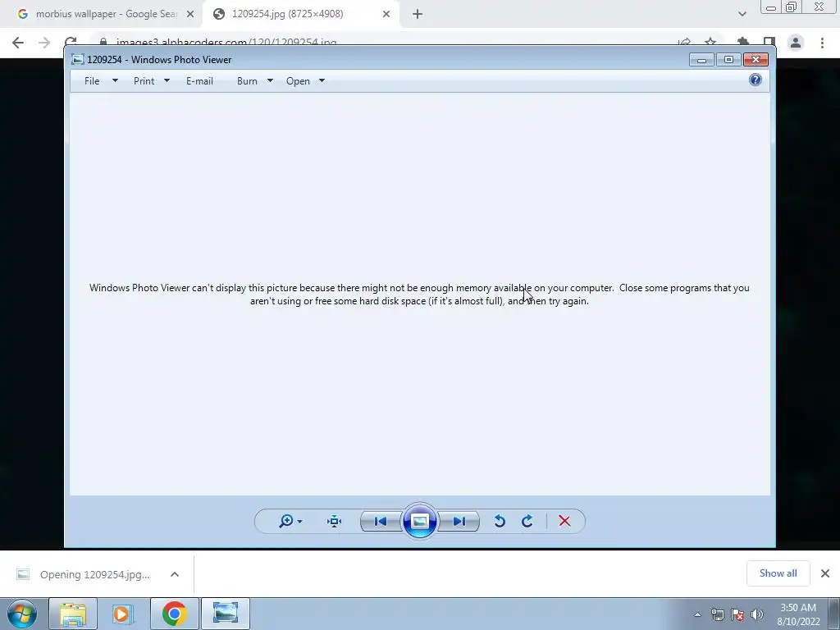The height and width of the screenshot is (630, 840).
Task: Rotate the picture counterclockwise
Action: [500, 521]
